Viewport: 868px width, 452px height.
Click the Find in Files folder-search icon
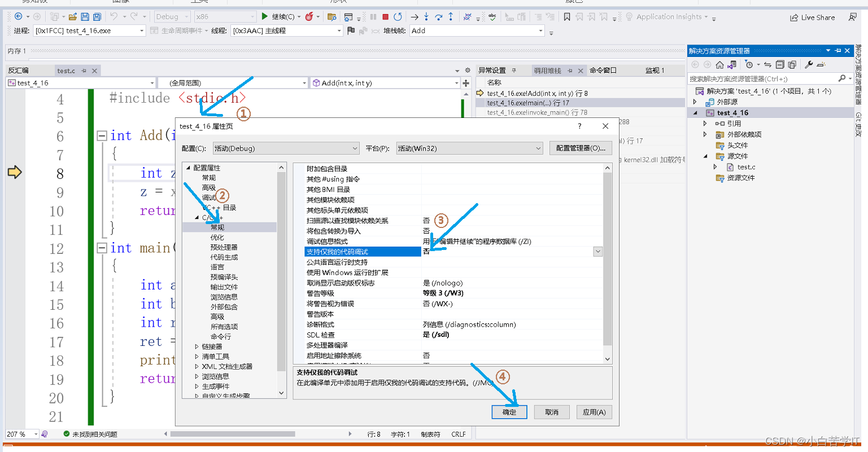pos(332,17)
